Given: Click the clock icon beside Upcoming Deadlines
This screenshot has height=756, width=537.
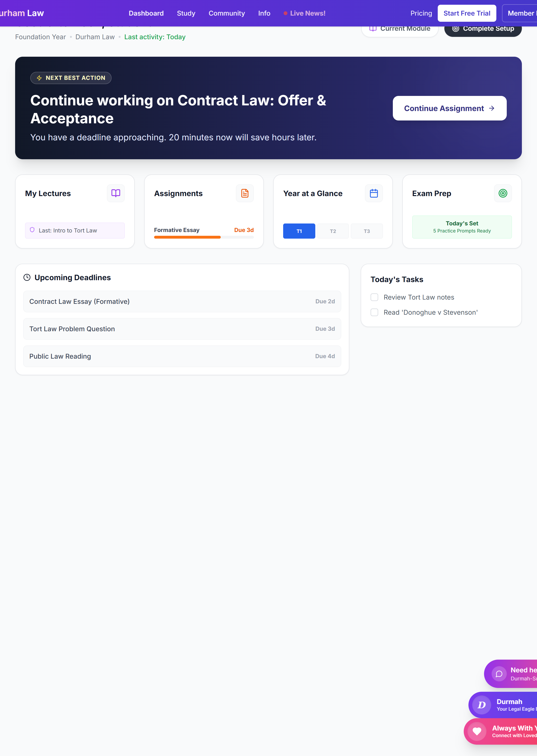Looking at the screenshot, I should [x=27, y=278].
